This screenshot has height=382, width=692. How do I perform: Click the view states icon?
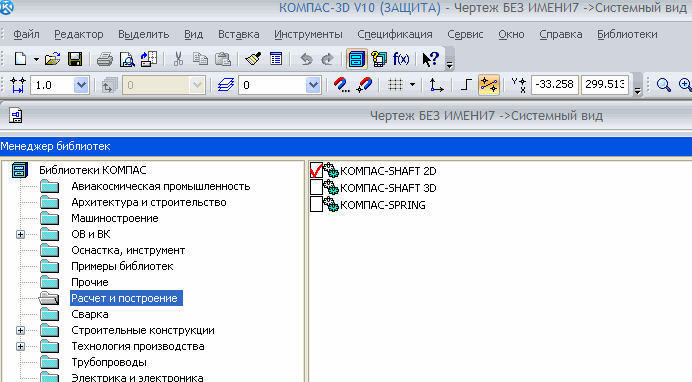[x=109, y=85]
